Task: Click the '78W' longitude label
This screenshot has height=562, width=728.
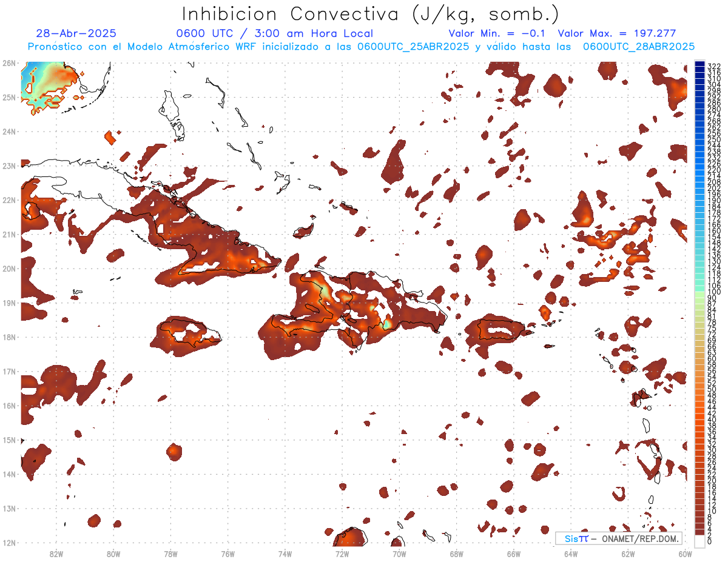Action: 170,554
